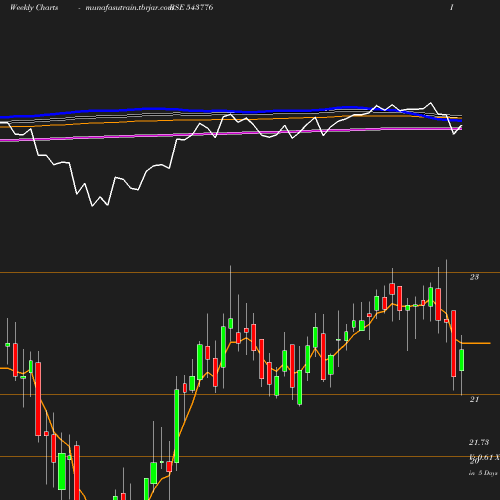Click the 'in 5 Days' label
This screenshot has width=500, height=500.
tap(483, 473)
